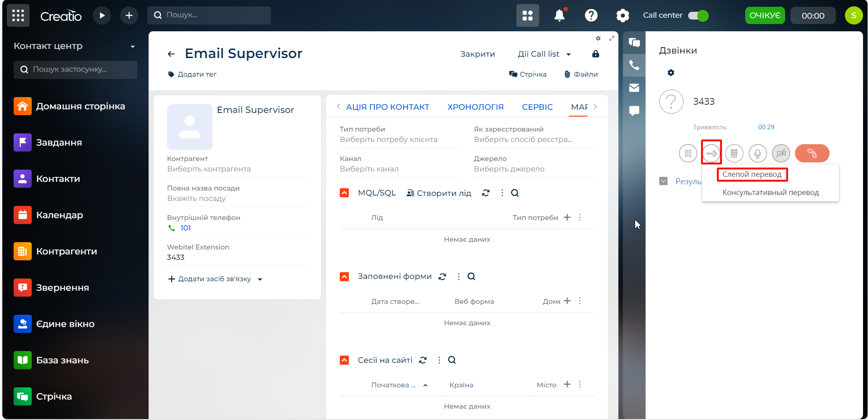Expand Додати засіб зв'язку dropdown arrow
Image resolution: width=868 pixels, height=420 pixels.
pos(260,279)
